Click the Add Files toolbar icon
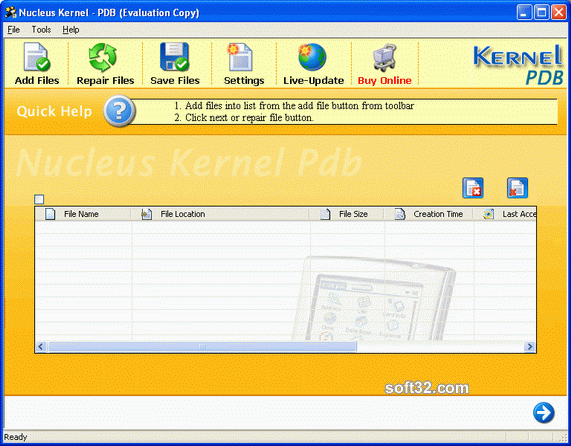The width and height of the screenshot is (571, 446). (37, 57)
